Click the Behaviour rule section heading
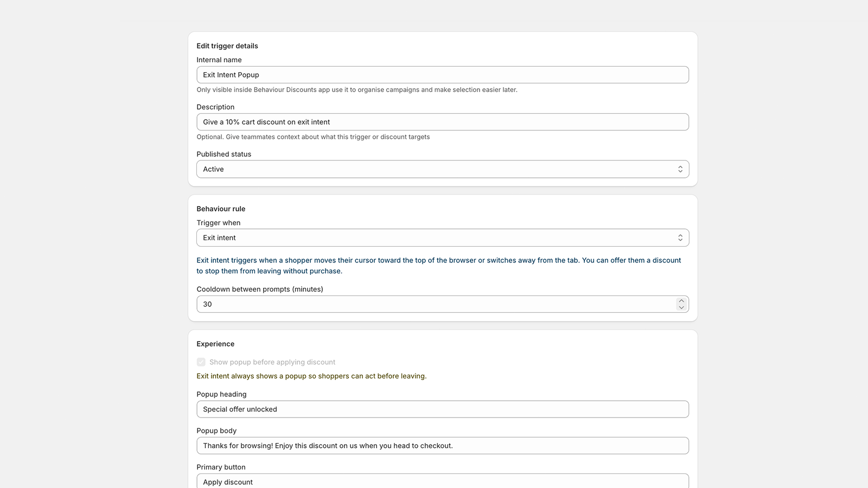 [x=221, y=209]
